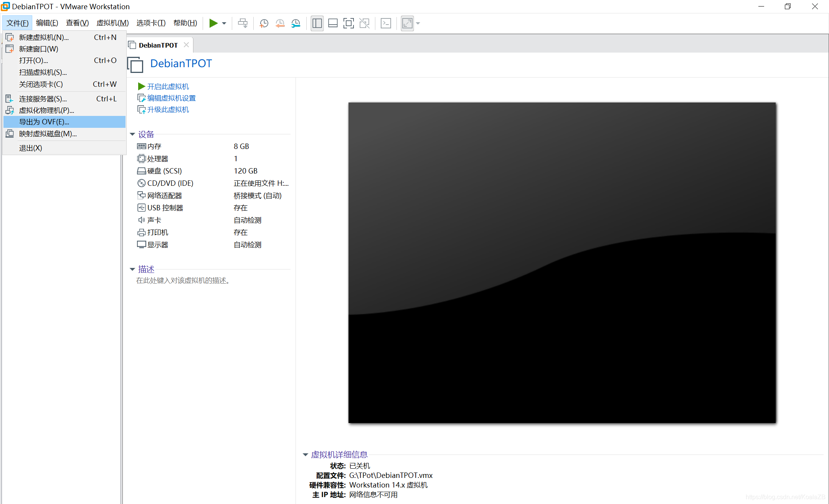Collapse the 设备 devices section
The image size is (829, 504).
click(x=132, y=134)
